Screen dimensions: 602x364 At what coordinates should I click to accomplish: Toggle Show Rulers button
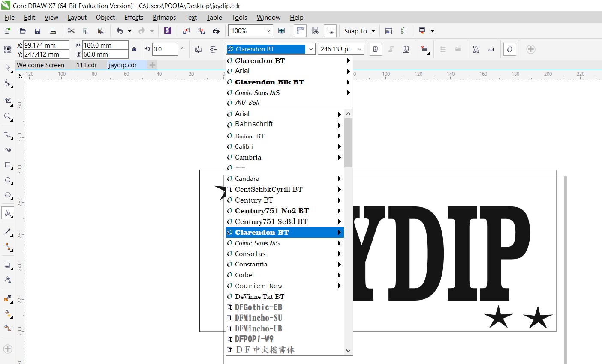click(300, 31)
